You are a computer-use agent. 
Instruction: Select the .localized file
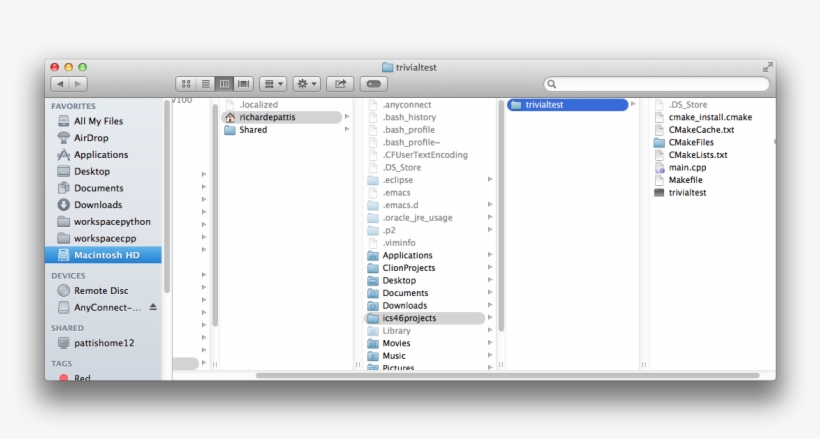(258, 105)
